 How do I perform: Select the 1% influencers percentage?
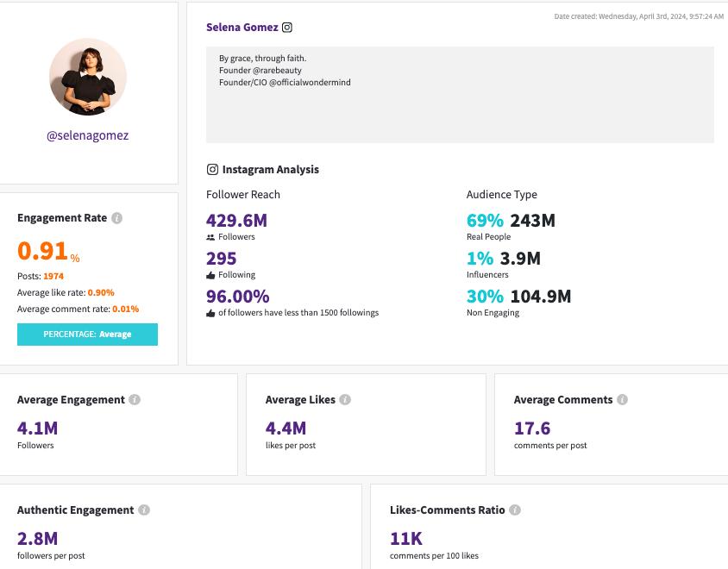(x=480, y=259)
